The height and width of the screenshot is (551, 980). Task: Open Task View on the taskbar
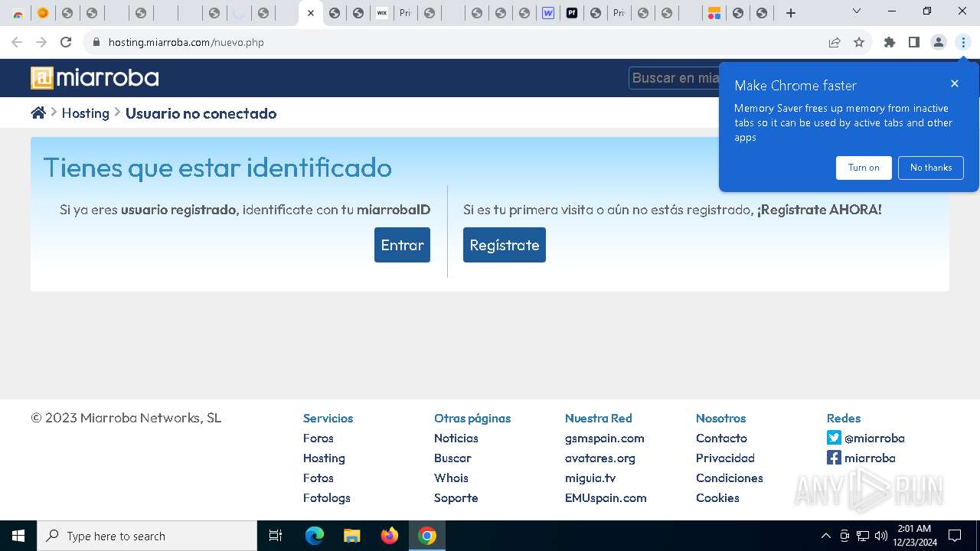point(276,536)
